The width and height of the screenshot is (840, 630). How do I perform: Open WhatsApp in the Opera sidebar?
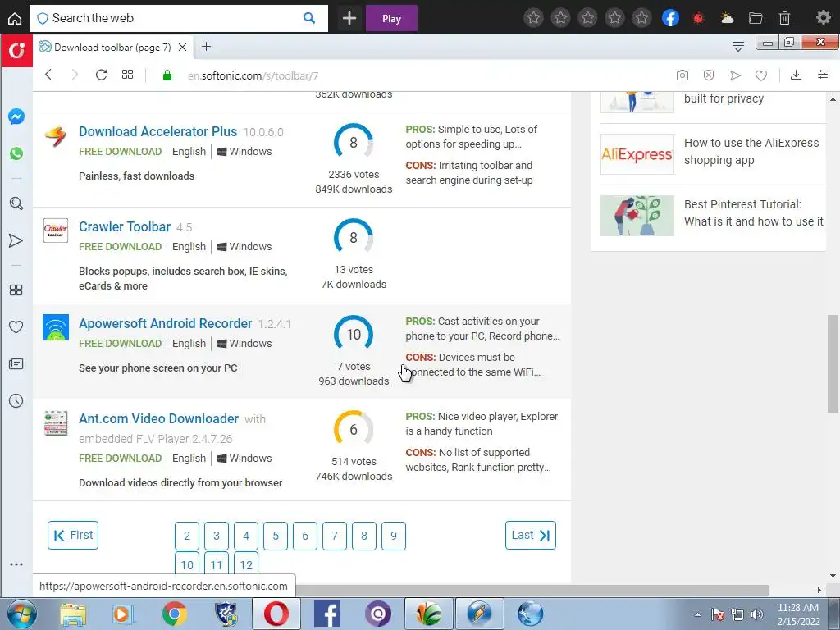tap(16, 153)
